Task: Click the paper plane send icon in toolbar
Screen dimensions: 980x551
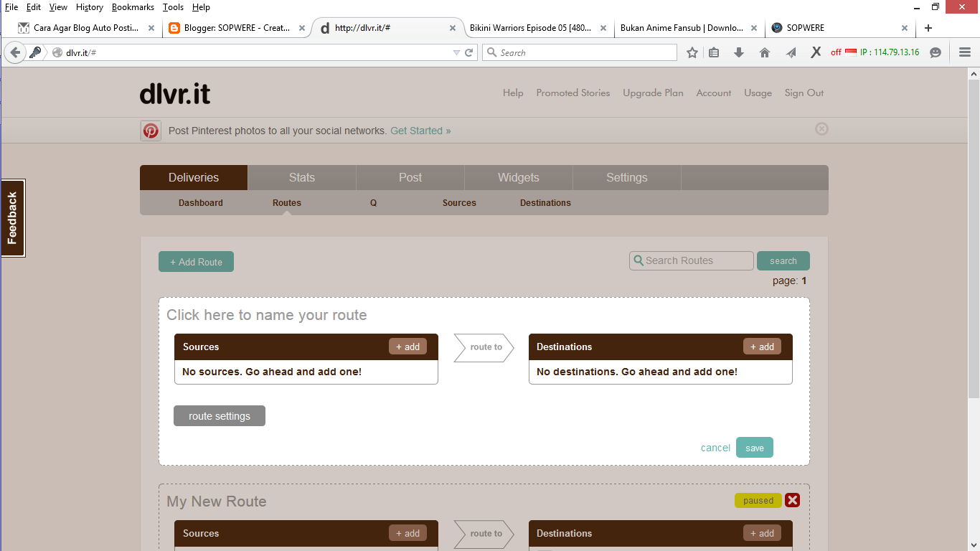Action: (x=791, y=52)
